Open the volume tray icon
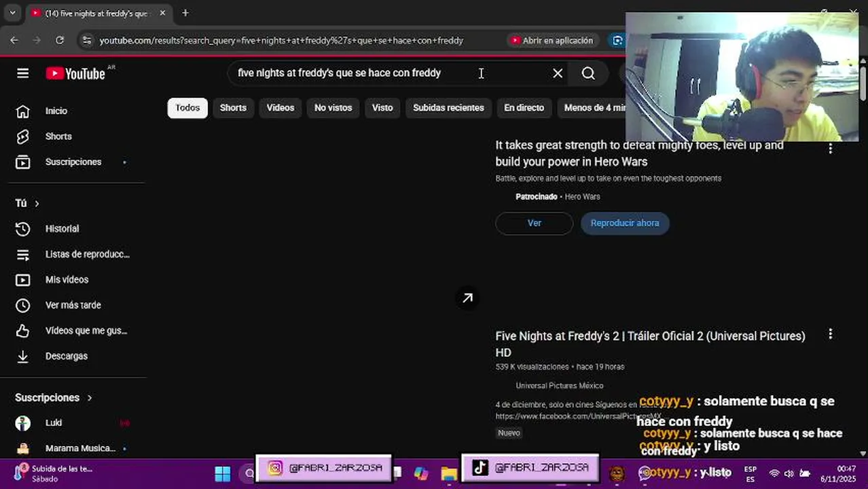 [789, 473]
